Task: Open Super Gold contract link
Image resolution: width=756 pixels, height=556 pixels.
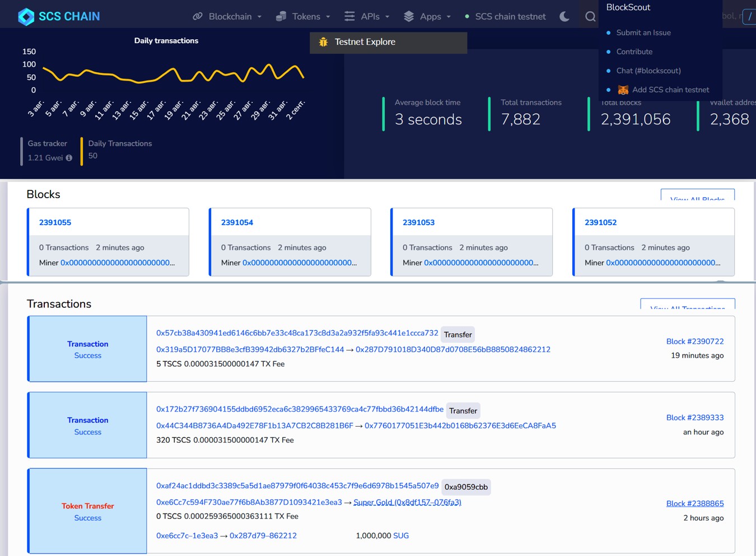Action: click(407, 502)
